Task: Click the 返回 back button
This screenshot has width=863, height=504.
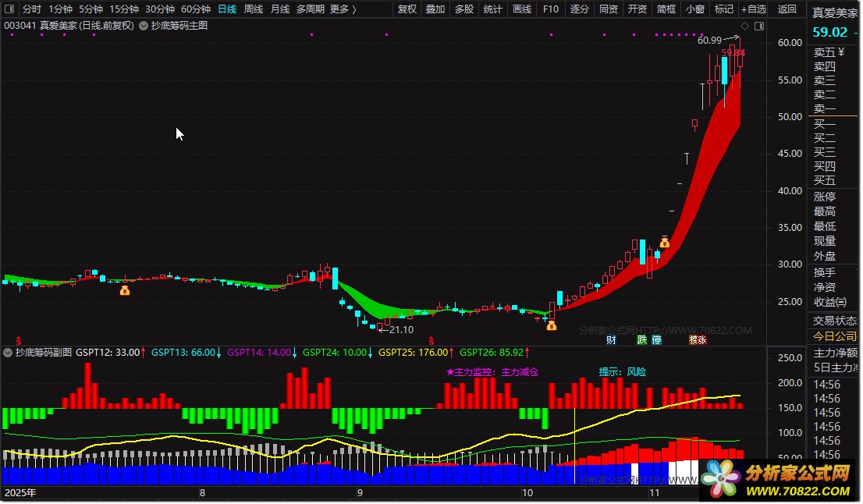Action: [787, 9]
